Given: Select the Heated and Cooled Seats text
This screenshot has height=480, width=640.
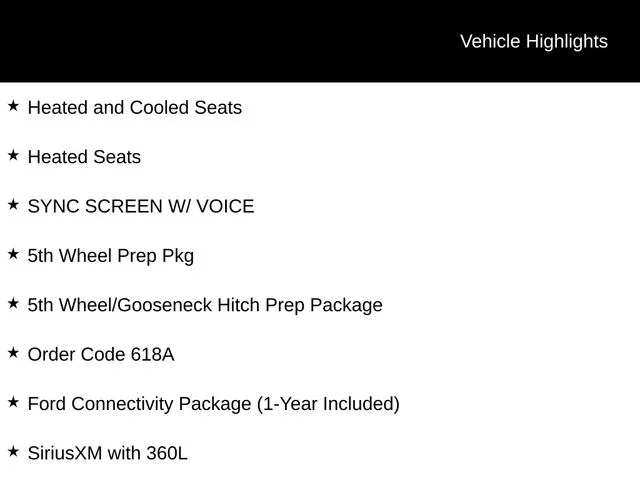Looking at the screenshot, I should 135,108.
